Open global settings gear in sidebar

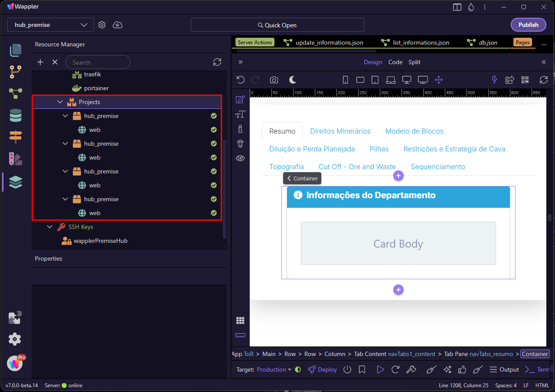15,339
